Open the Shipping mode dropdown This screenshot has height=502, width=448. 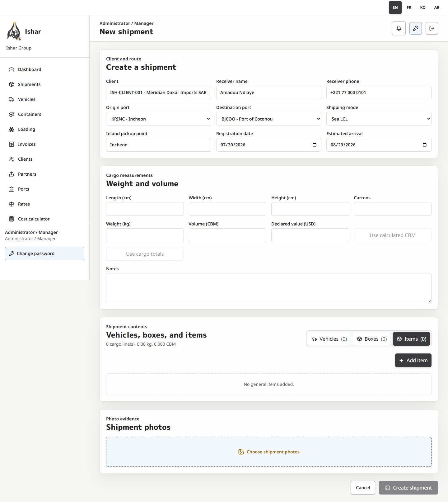point(379,119)
